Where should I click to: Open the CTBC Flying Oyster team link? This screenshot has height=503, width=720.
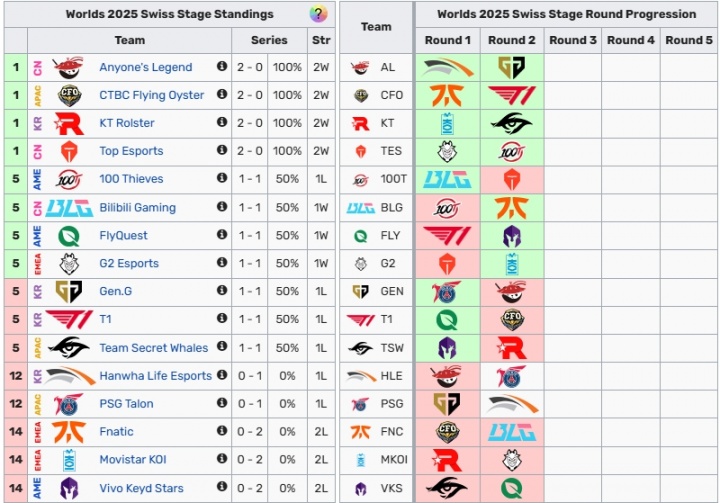pos(151,96)
